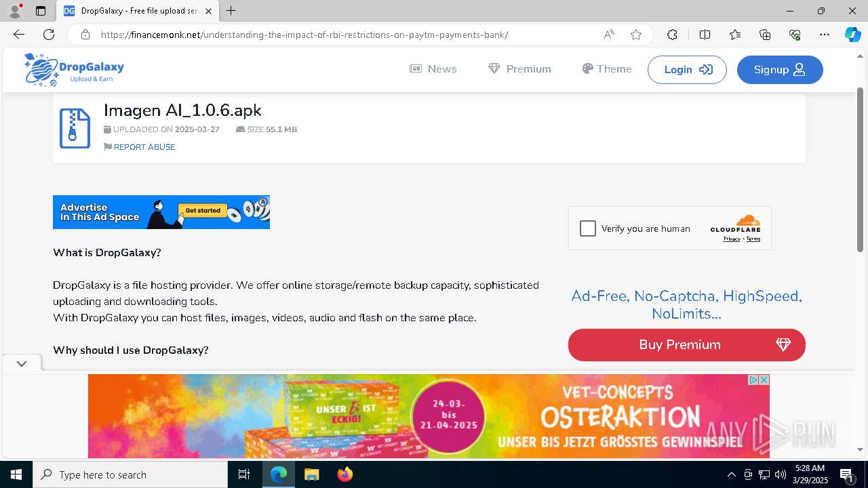Open the Collections icon
Viewport: 868px width, 488px height.
(x=765, y=35)
